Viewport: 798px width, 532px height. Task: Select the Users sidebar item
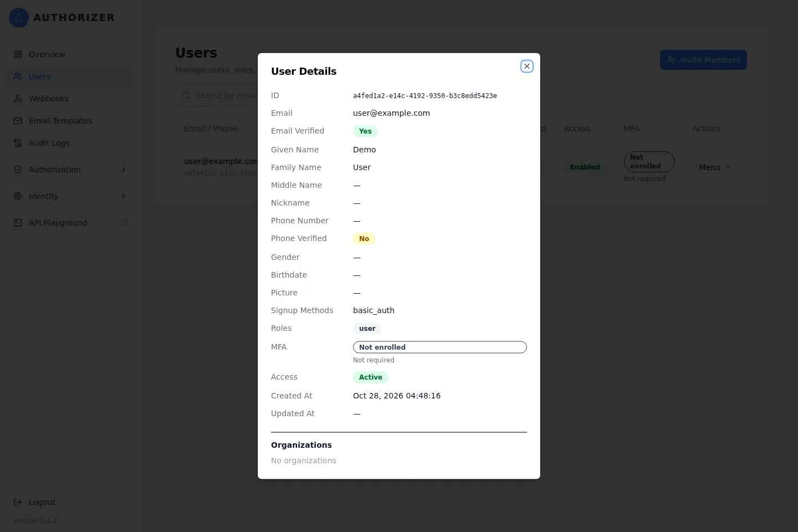(x=71, y=76)
